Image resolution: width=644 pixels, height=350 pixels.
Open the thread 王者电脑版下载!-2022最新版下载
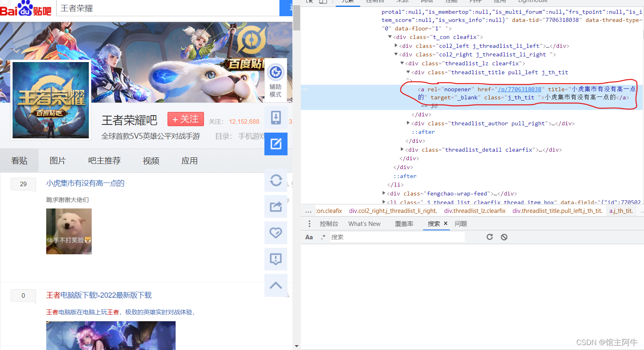coord(99,295)
